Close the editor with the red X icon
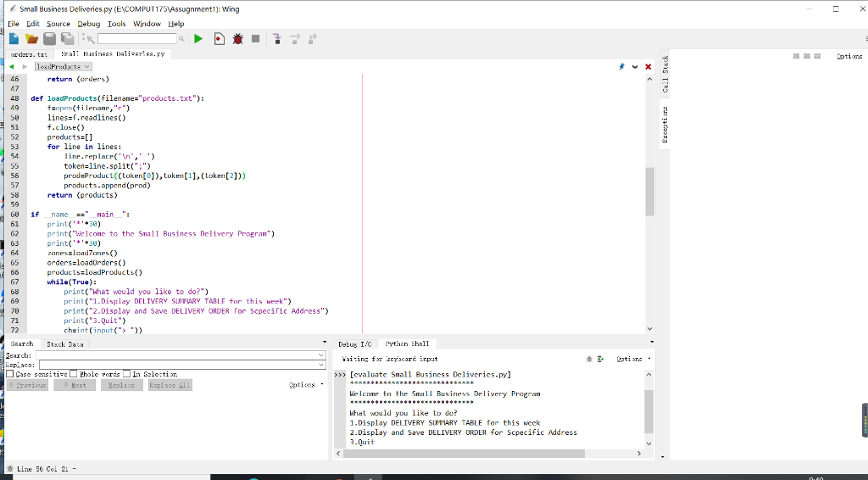 pyautogui.click(x=648, y=66)
